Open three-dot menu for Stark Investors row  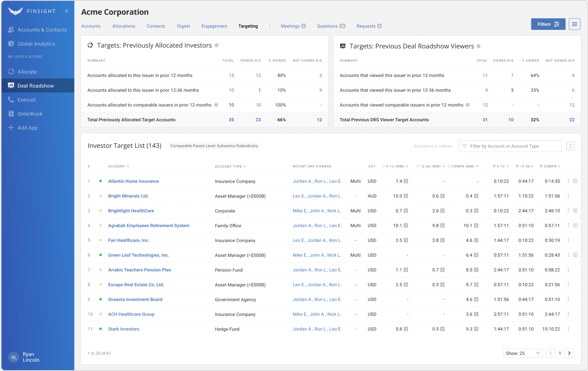[568, 329]
